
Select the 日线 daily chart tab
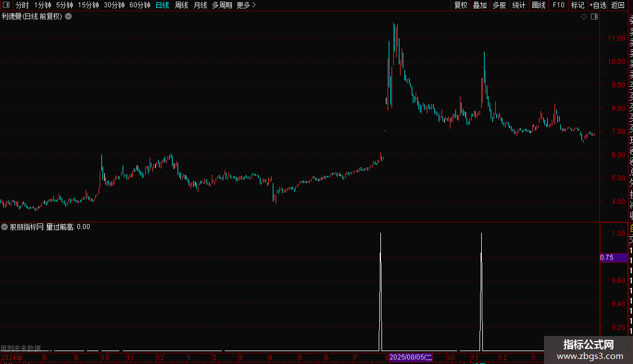pyautogui.click(x=162, y=5)
